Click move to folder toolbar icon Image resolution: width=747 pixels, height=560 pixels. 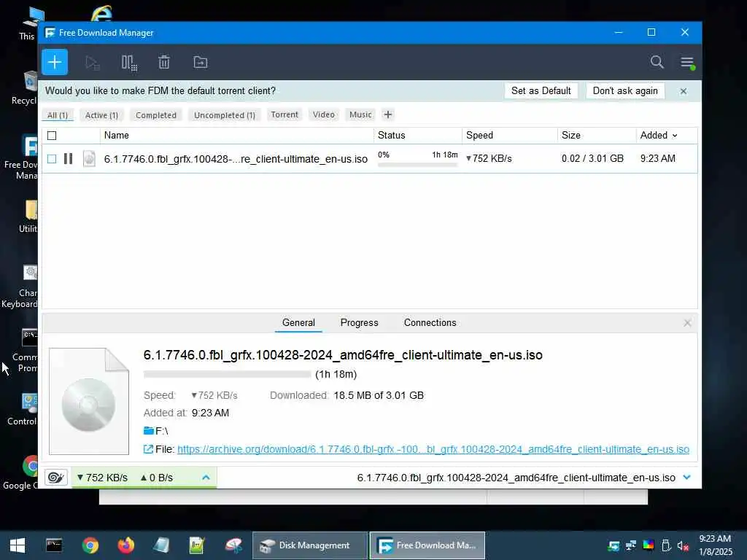pos(200,63)
